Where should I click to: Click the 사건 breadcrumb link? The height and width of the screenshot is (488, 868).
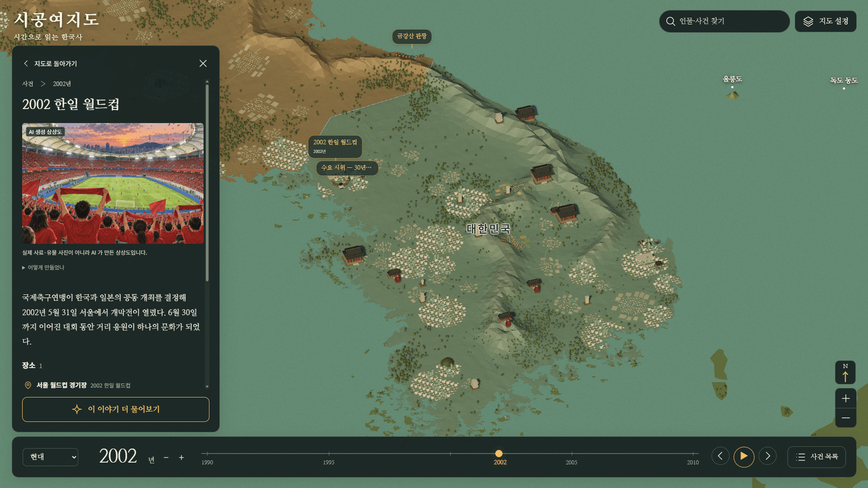[28, 84]
